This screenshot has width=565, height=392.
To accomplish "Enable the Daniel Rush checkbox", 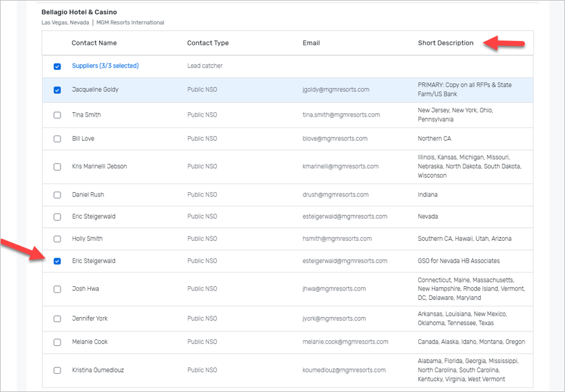I will point(57,195).
